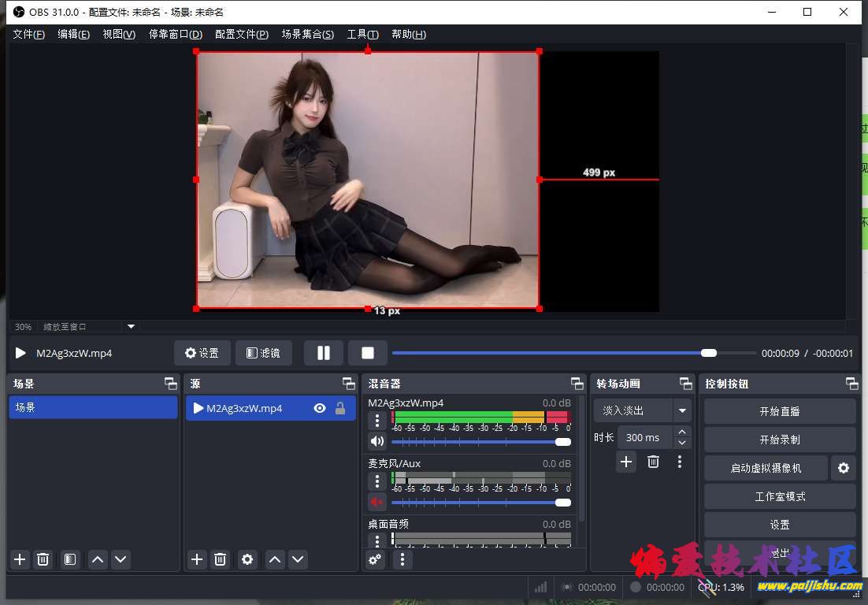The width and height of the screenshot is (868, 605).
Task: Lock the M2Ag3xzW.mp4 source
Action: (340, 408)
